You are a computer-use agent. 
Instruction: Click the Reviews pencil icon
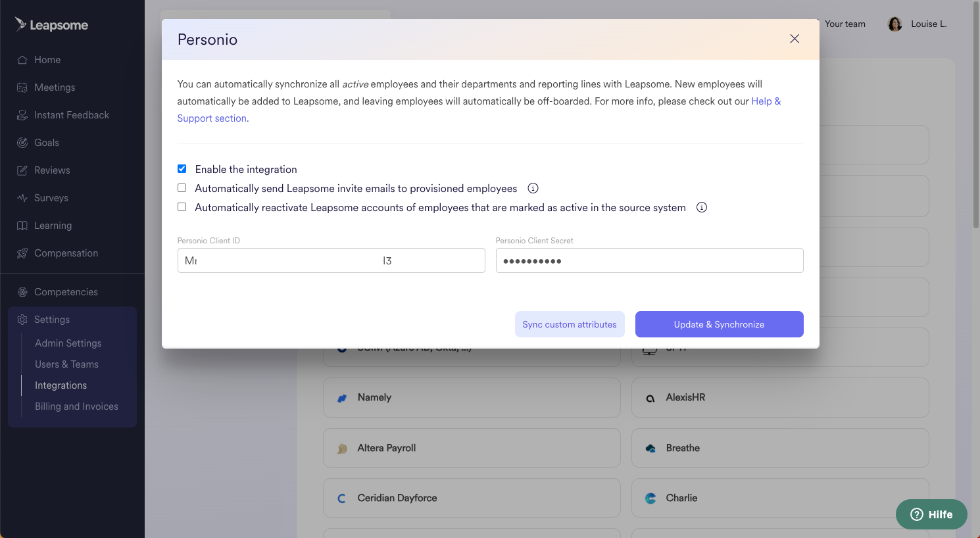pyautogui.click(x=22, y=170)
